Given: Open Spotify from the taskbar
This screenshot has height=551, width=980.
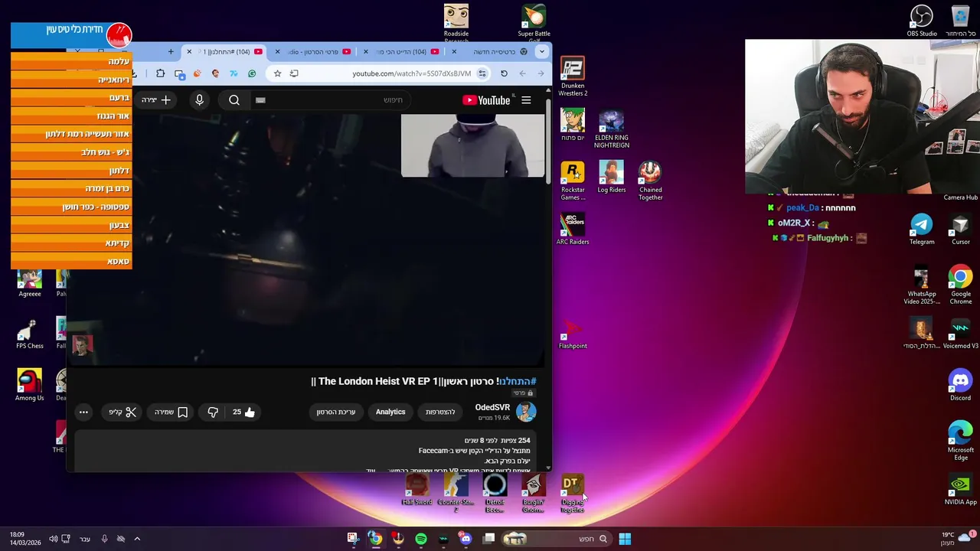Looking at the screenshot, I should [421, 539].
